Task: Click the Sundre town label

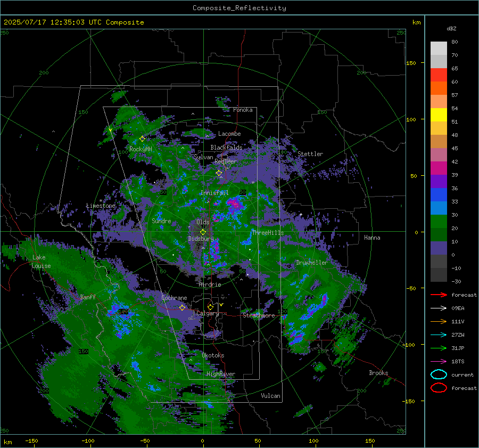Action: point(161,221)
